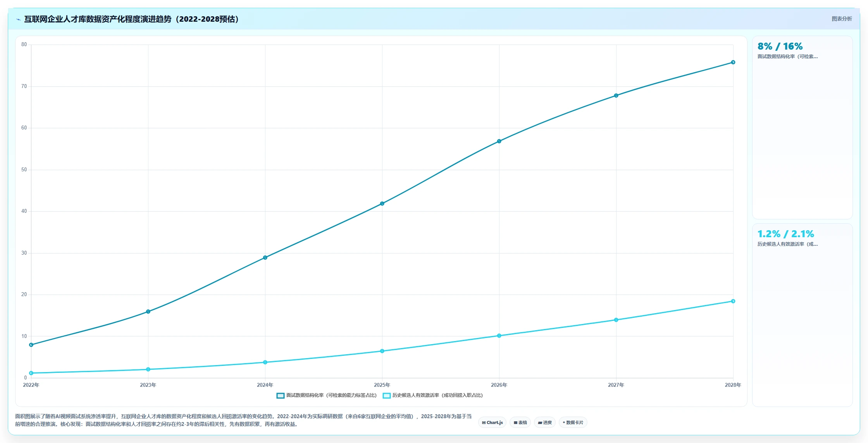Screen dimensions: 868x443
Task: Toggle the 面试数据结构化率 series in the legend
Action: (326, 395)
